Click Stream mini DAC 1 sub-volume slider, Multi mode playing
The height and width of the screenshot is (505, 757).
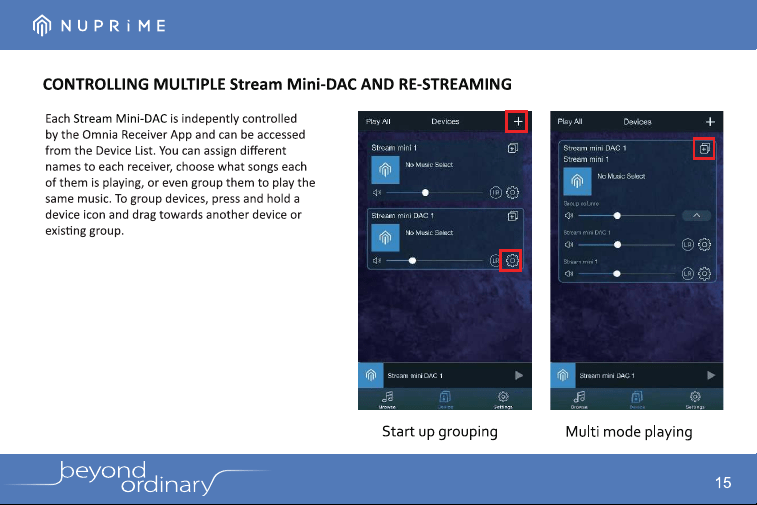point(627,245)
